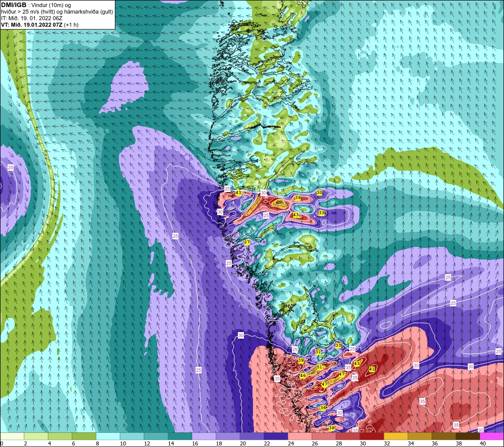Click the DMI/IGB title label
The image size is (504, 447).
pyautogui.click(x=14, y=5)
